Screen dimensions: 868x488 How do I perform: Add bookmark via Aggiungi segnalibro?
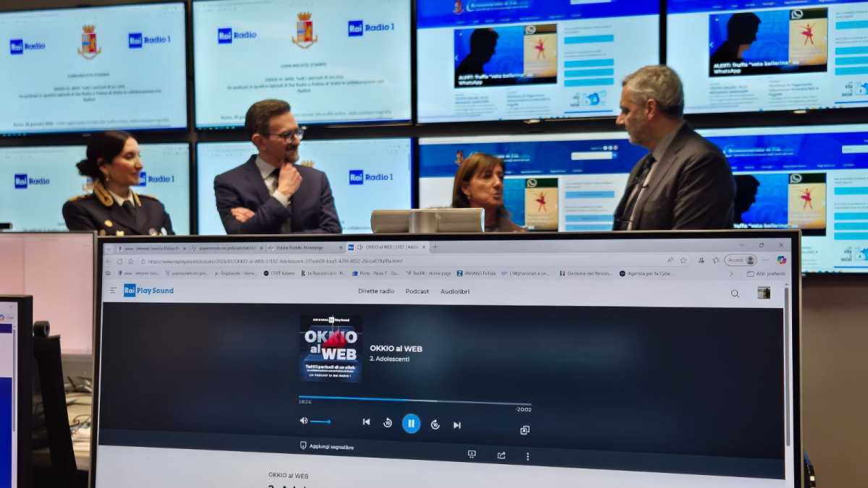pyautogui.click(x=326, y=447)
